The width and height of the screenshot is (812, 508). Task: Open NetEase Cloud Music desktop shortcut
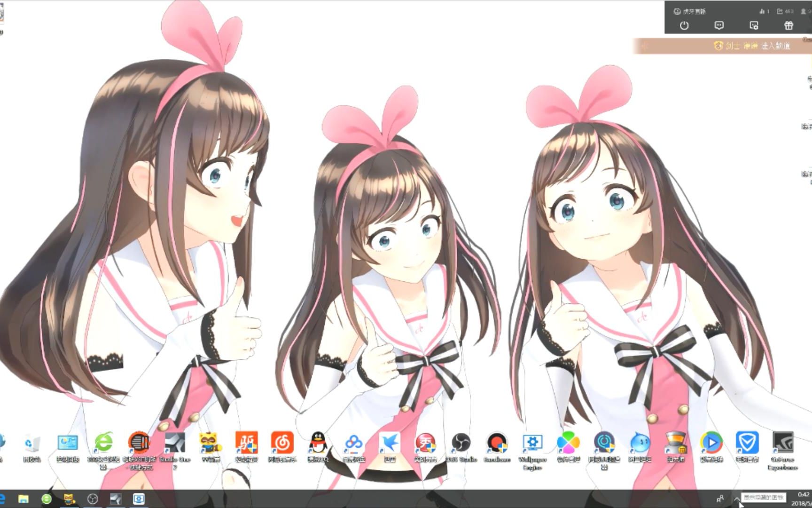pos(282,448)
